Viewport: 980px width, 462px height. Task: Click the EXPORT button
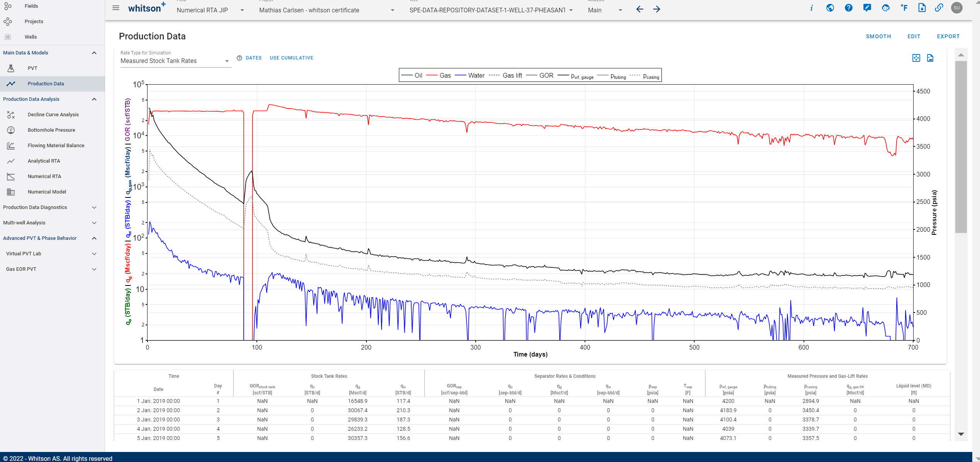tap(948, 36)
